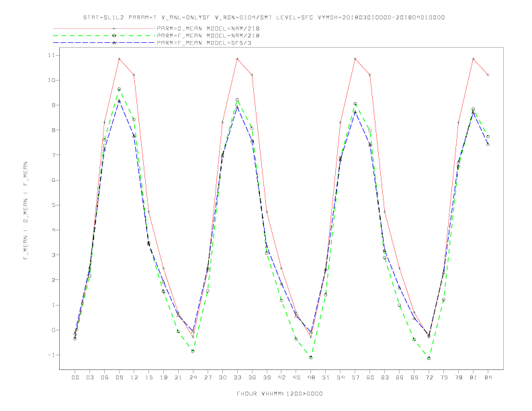Click x-axis forecast hour label 63
This screenshot has width=532, height=411.
(x=385, y=377)
